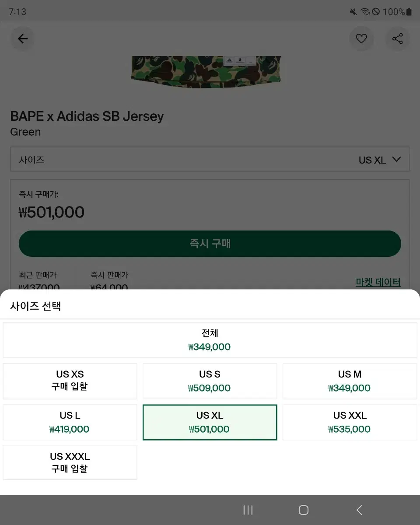Choose size US XS 구매 입찰
The width and height of the screenshot is (420, 525).
point(70,381)
